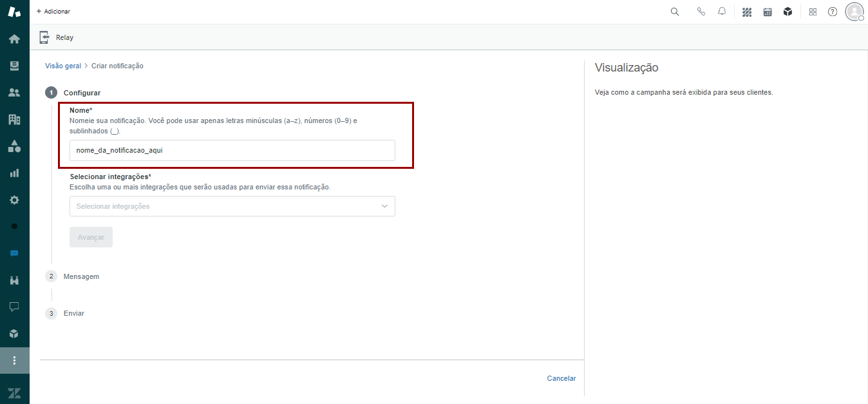Screen dimensions: 868x404
Task: Open the help question mark icon
Action: point(833,12)
